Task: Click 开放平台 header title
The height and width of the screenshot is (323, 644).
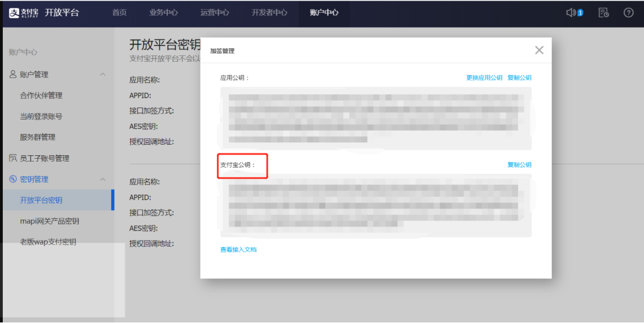Action: (62, 13)
